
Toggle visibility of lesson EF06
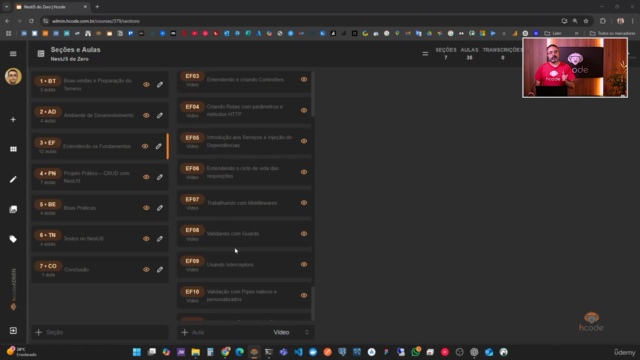tap(304, 172)
